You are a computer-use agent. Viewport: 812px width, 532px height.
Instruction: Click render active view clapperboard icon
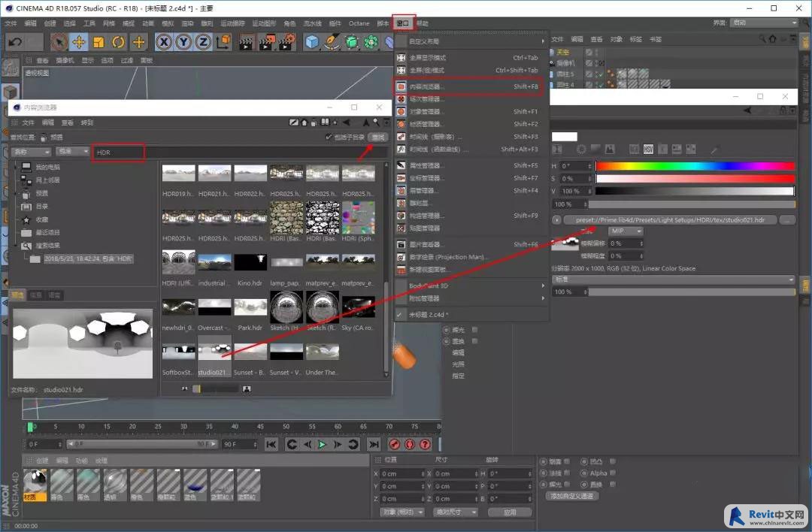coord(246,41)
